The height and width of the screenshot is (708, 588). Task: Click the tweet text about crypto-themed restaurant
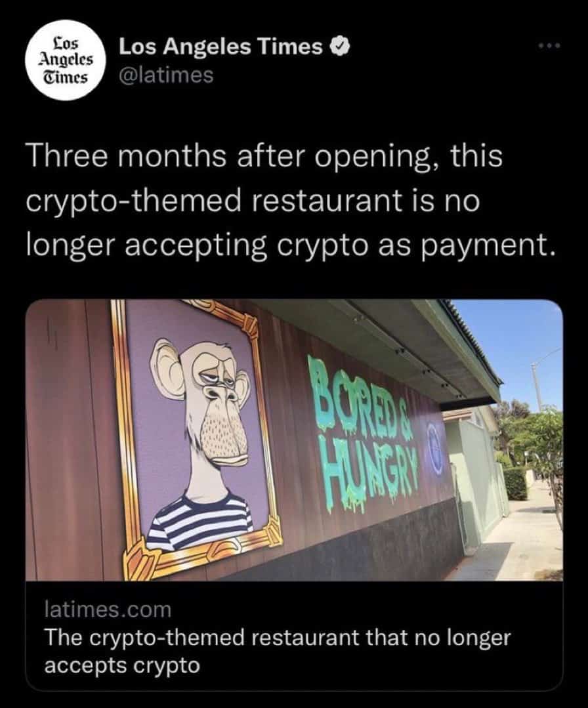pos(289,200)
